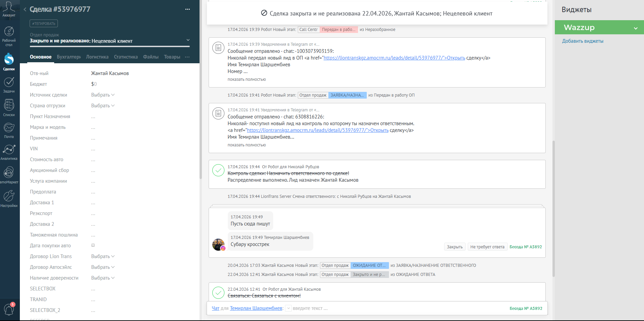Screen dimensions: 644x321
Task: Expand first notification with показать полностью
Action: (247, 79)
